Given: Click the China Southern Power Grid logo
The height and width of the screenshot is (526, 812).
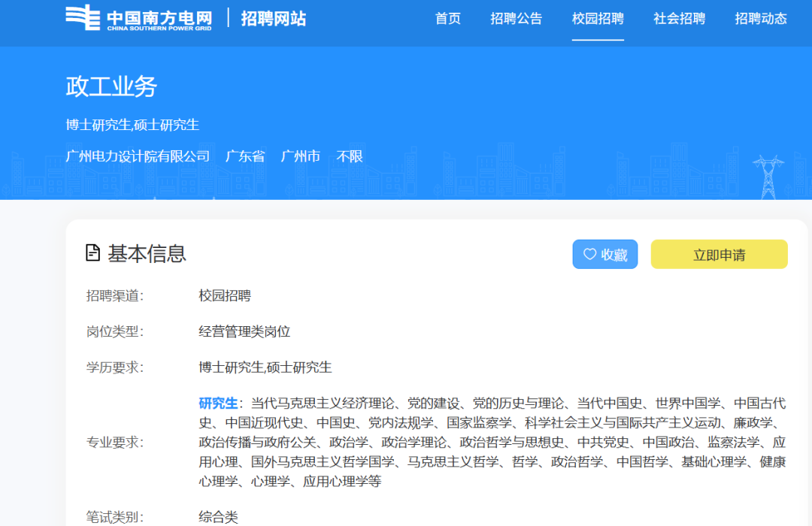Looking at the screenshot, I should [x=139, y=18].
